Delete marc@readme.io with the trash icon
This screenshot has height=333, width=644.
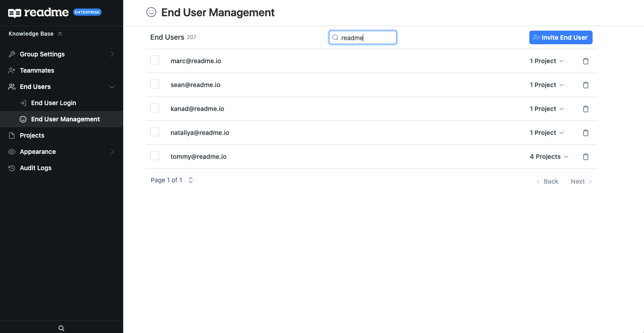pos(586,61)
